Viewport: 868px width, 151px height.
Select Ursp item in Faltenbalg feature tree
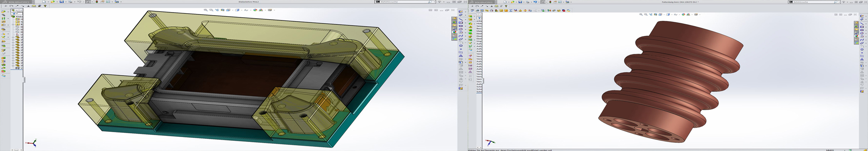coord(479,41)
